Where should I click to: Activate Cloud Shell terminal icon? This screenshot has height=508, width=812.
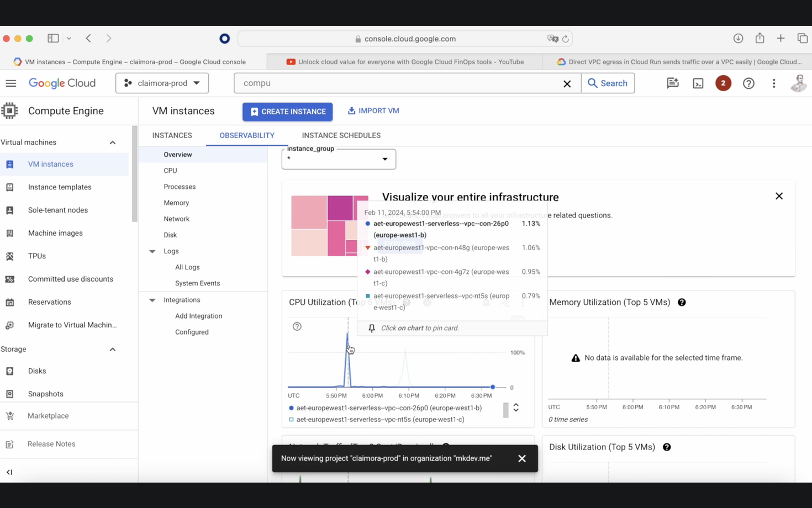pos(698,83)
